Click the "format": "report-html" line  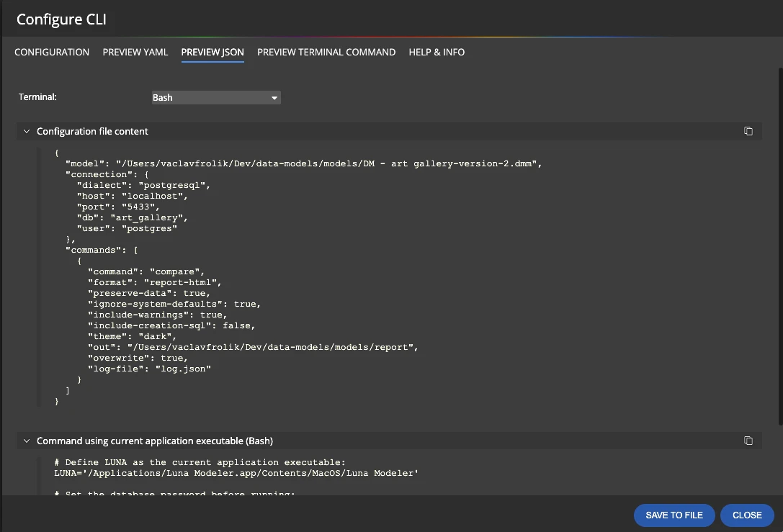pos(155,282)
